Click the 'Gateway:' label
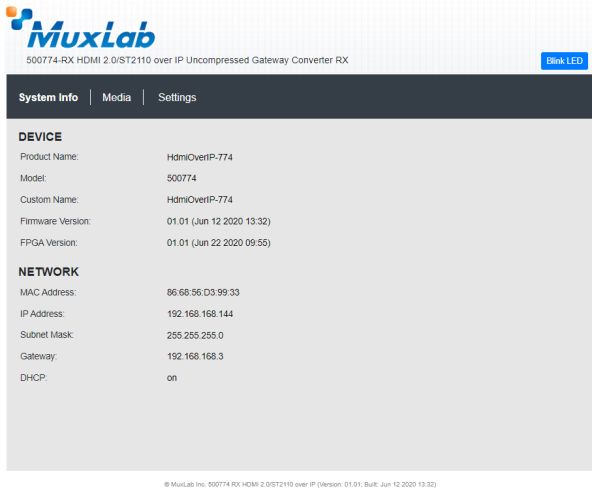 pos(38,356)
